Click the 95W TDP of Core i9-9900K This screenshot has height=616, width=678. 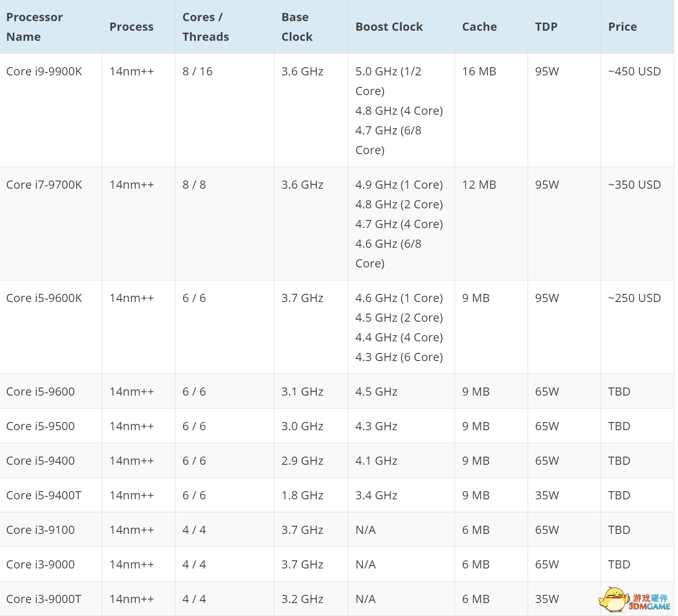(x=547, y=72)
